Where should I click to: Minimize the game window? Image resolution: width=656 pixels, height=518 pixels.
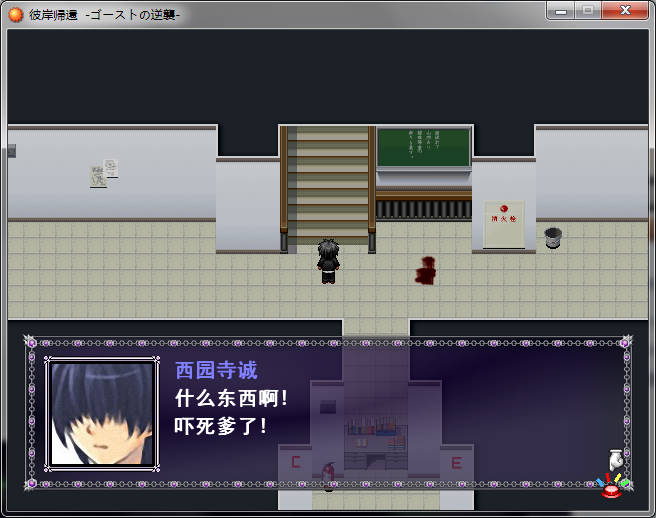pyautogui.click(x=561, y=11)
